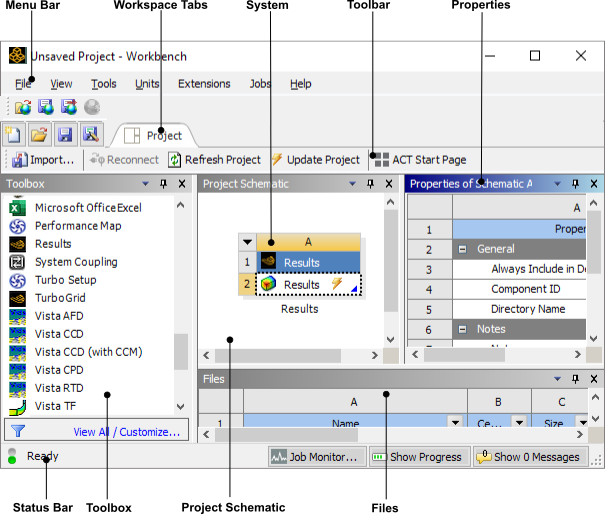The width and height of the screenshot is (605, 519).
Task: Click the Show Progress button
Action: (417, 457)
